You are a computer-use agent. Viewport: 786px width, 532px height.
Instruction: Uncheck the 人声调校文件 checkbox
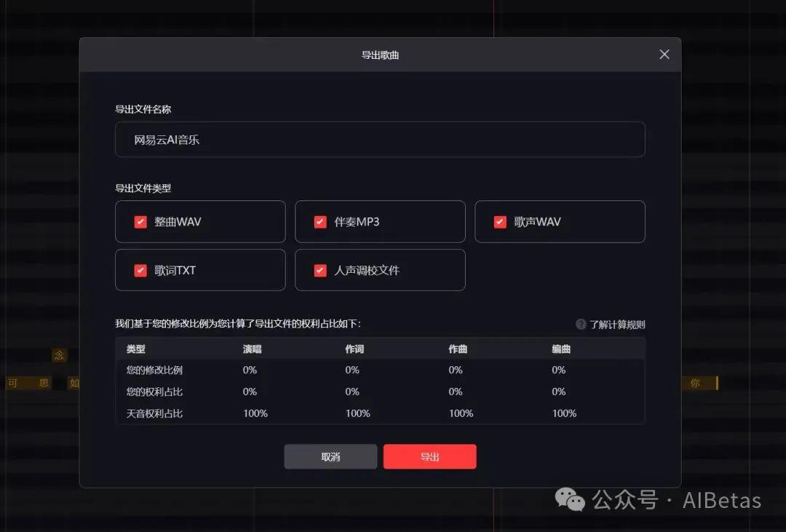pyautogui.click(x=320, y=271)
